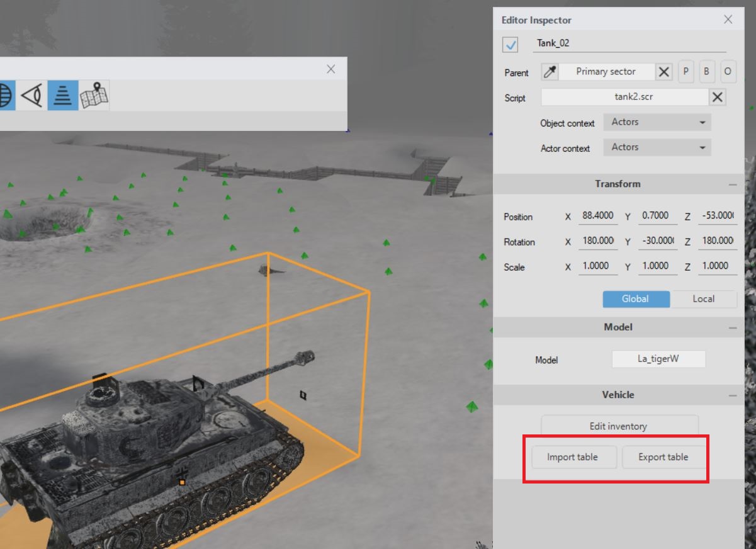756x549 pixels.
Task: Switch transform mode to Local
Action: (703, 299)
